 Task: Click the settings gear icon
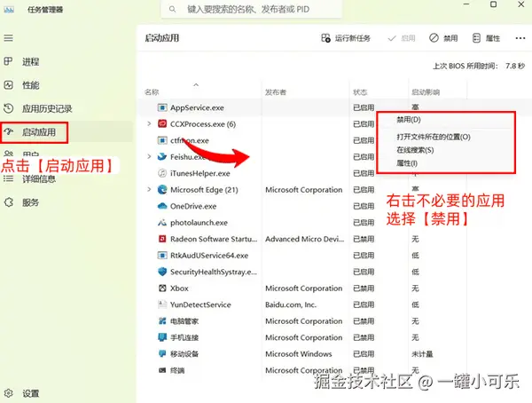pyautogui.click(x=9, y=393)
